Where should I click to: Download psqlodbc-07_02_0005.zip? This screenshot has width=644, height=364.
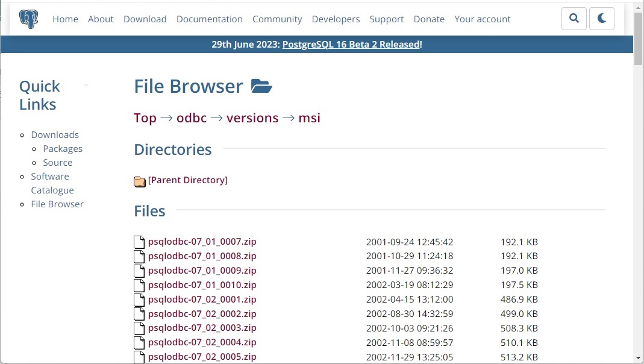pyautogui.click(x=202, y=357)
